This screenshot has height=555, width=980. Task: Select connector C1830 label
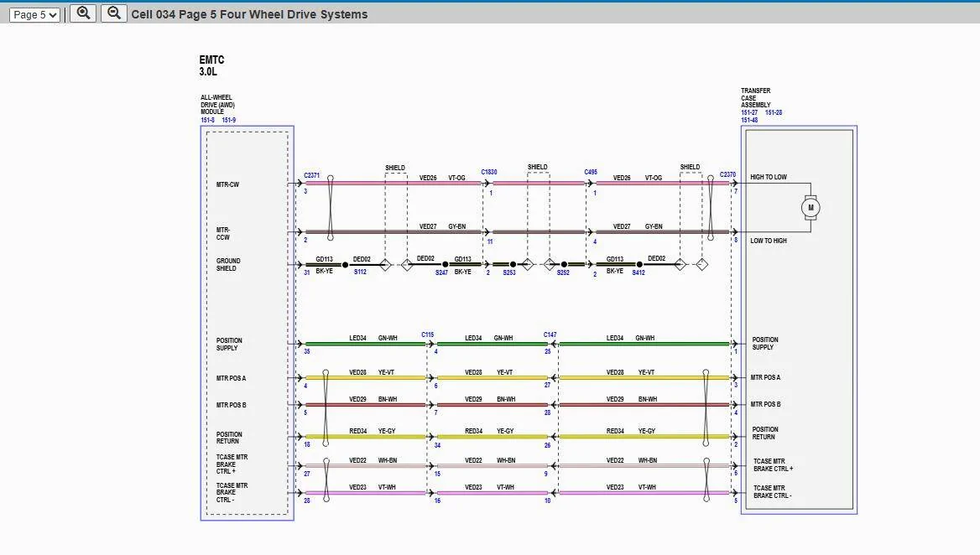pos(489,172)
